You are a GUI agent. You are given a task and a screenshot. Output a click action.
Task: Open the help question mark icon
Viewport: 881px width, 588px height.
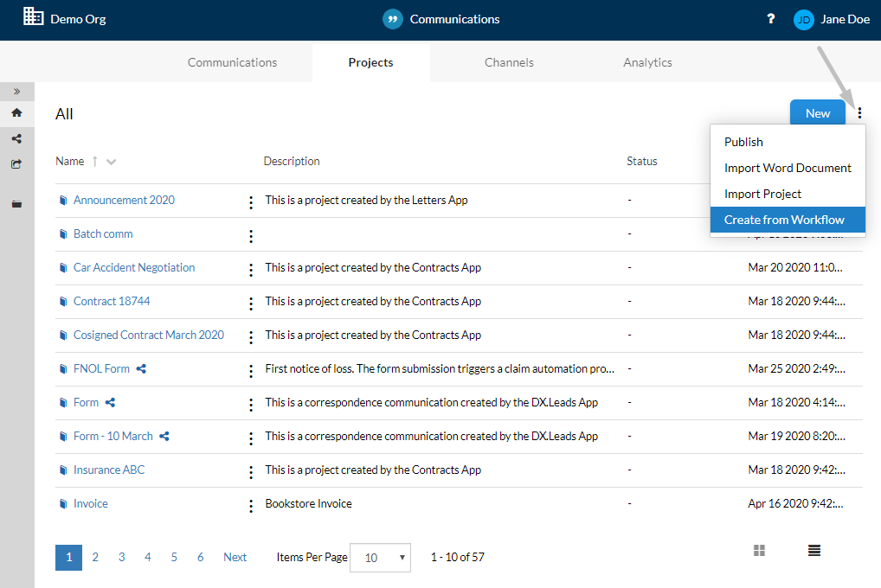point(771,19)
